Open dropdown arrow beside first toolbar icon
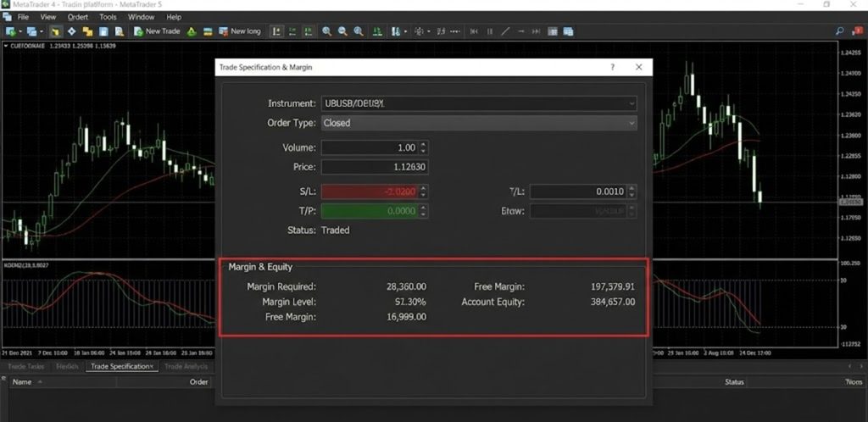868x422 pixels. (x=20, y=31)
